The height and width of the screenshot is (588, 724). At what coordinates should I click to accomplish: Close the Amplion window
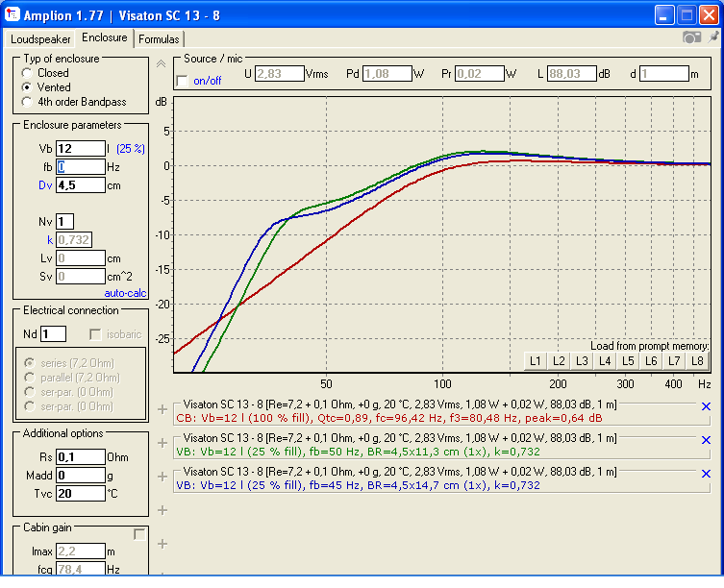click(x=709, y=15)
